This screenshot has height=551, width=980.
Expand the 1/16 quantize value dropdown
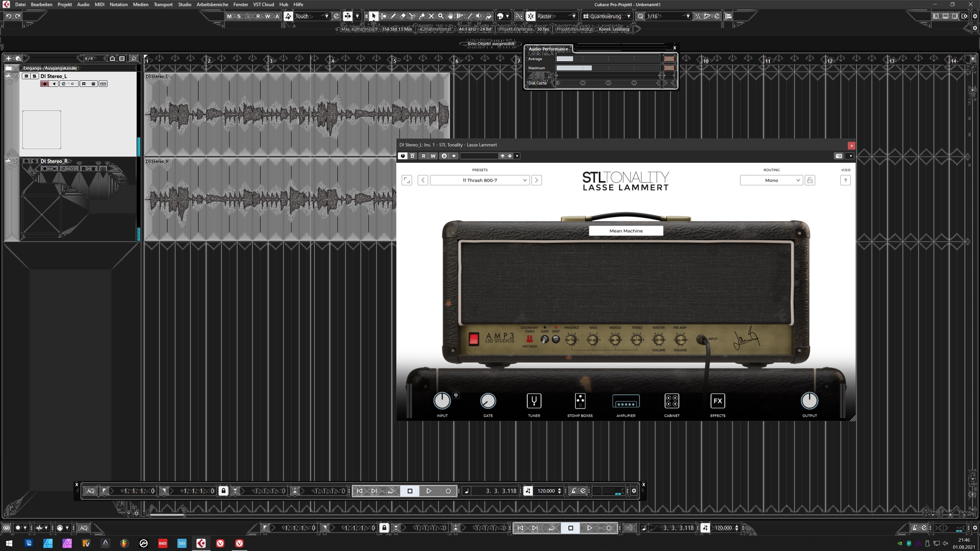[688, 16]
